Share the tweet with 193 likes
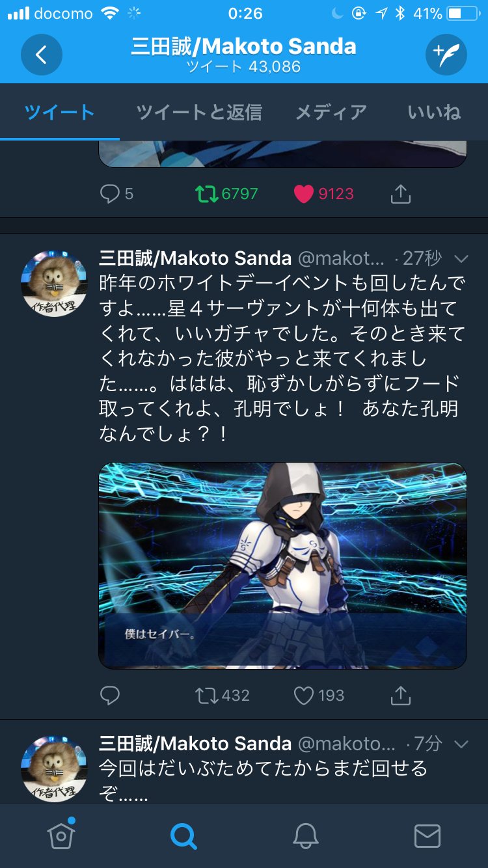Image resolution: width=488 pixels, height=868 pixels. coord(401,696)
